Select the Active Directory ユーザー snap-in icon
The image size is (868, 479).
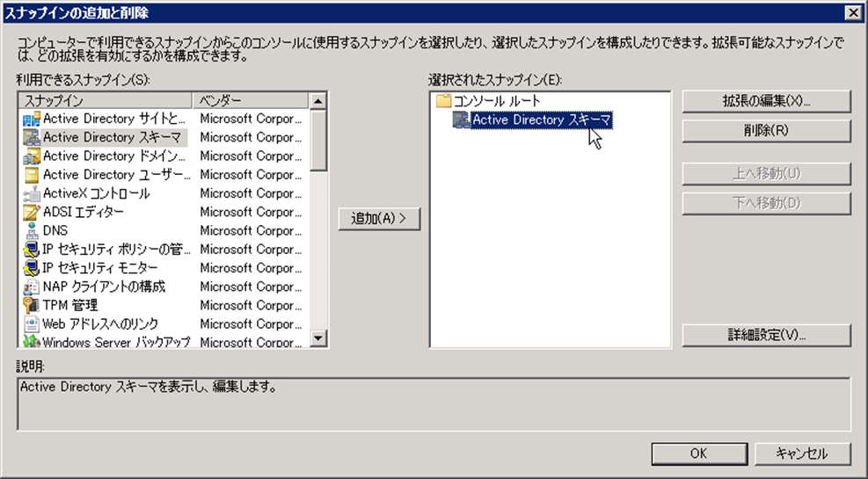click(32, 175)
